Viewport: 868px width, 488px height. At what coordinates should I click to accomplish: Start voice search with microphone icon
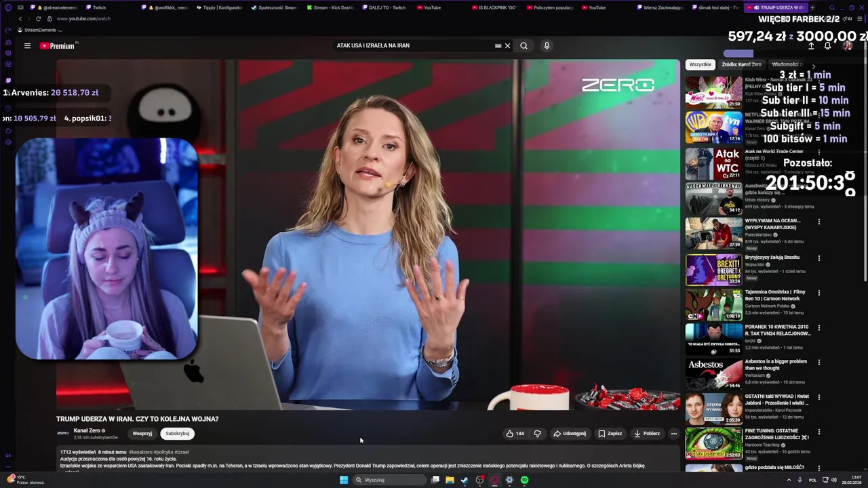pos(547,45)
